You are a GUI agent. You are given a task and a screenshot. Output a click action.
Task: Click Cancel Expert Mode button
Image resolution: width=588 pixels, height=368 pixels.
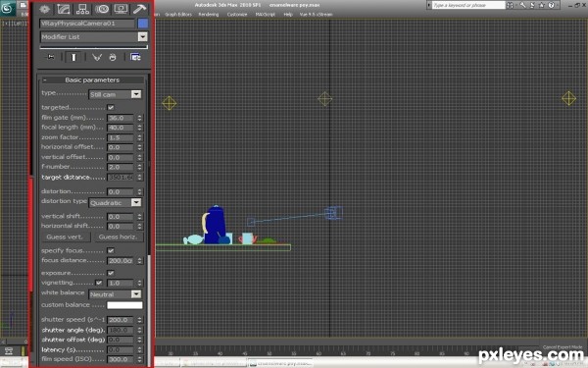pyautogui.click(x=563, y=347)
